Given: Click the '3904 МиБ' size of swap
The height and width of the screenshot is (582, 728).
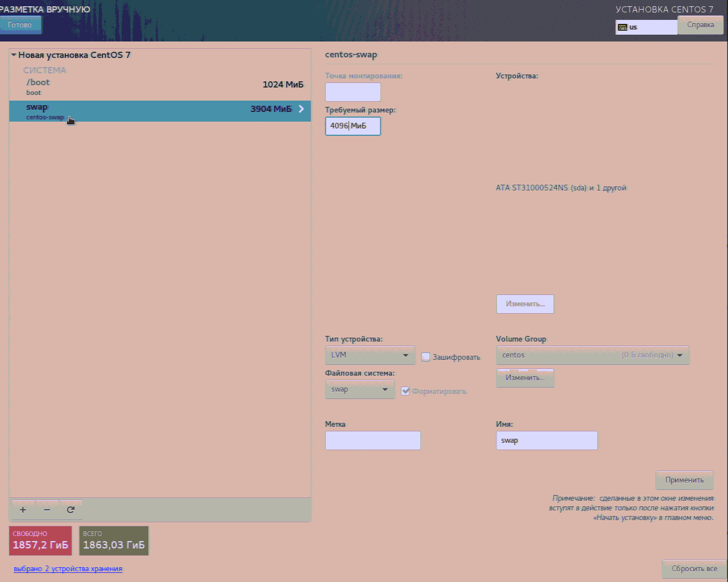Looking at the screenshot, I should click(x=271, y=109).
